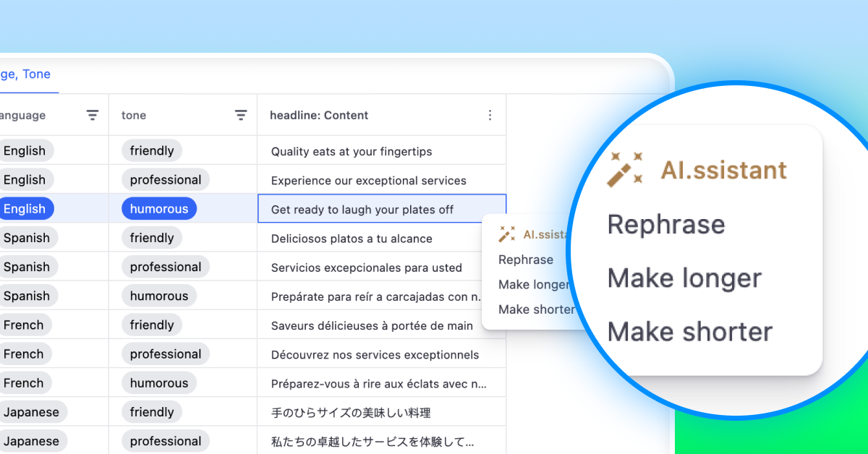868x454 pixels.
Task: Select Rephrase in the AI.ssistant popup menu
Action: [526, 260]
